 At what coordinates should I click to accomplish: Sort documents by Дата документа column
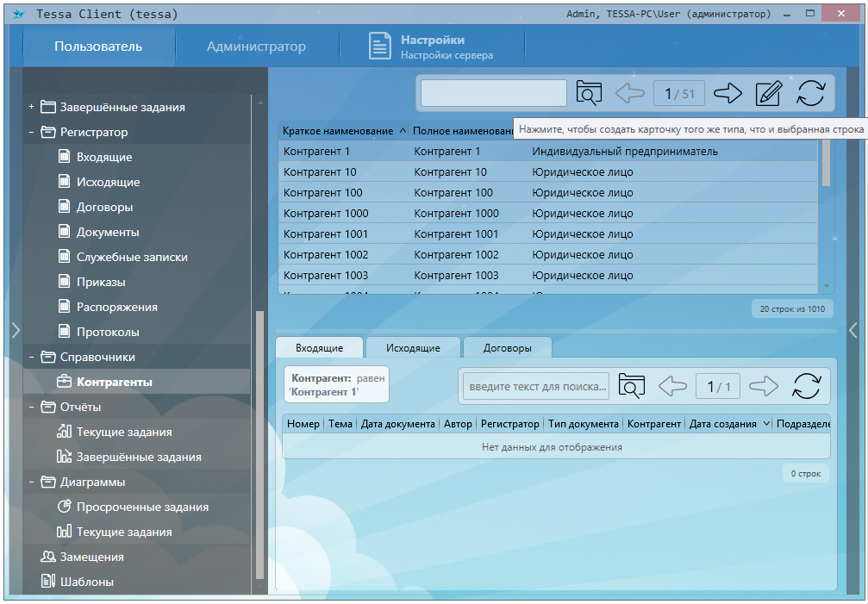pos(398,424)
